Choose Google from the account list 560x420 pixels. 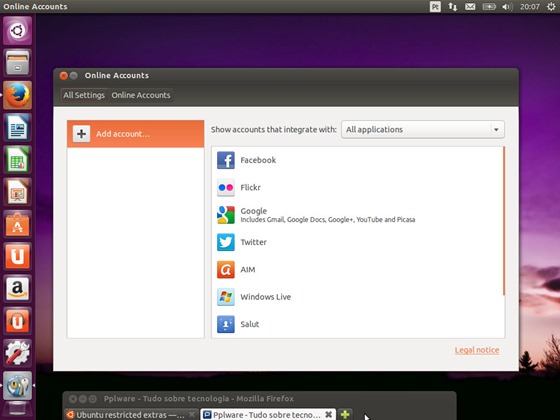[x=357, y=215]
